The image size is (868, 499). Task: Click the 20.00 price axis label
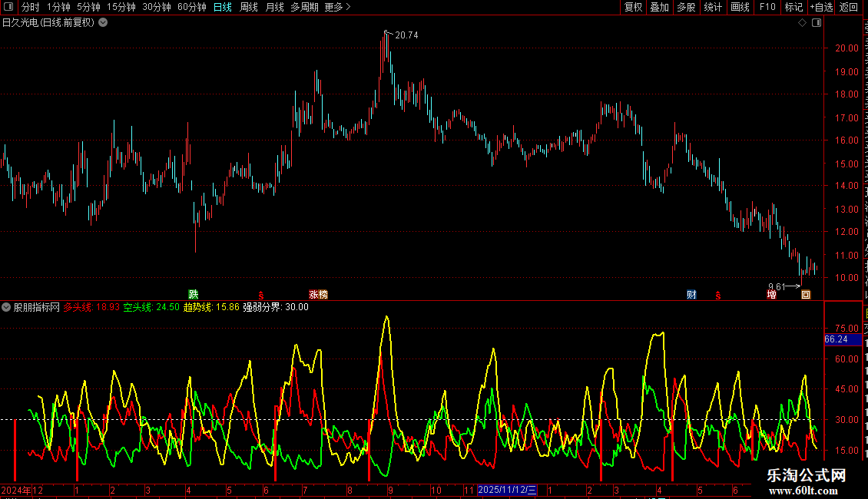tap(847, 48)
